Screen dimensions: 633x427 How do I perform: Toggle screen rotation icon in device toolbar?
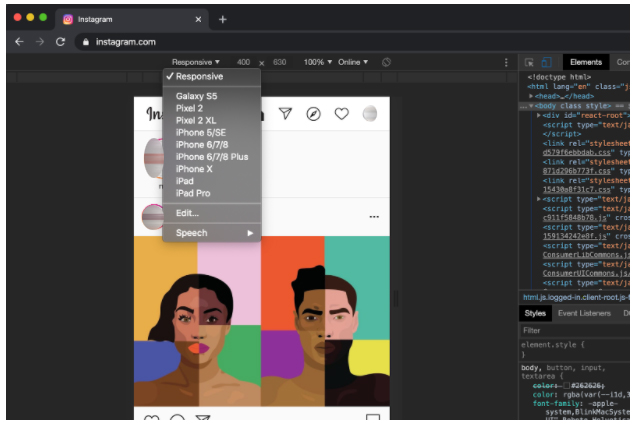pyautogui.click(x=386, y=62)
